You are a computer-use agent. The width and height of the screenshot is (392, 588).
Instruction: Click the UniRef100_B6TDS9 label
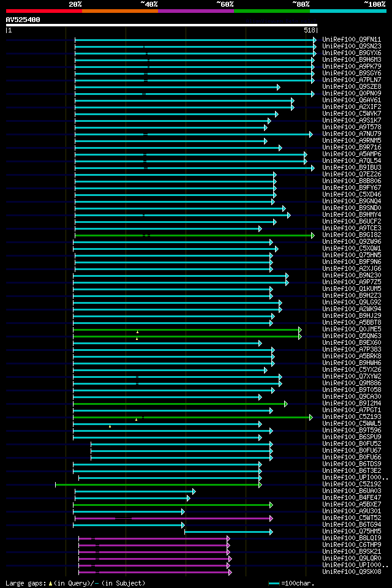[x=352, y=465]
